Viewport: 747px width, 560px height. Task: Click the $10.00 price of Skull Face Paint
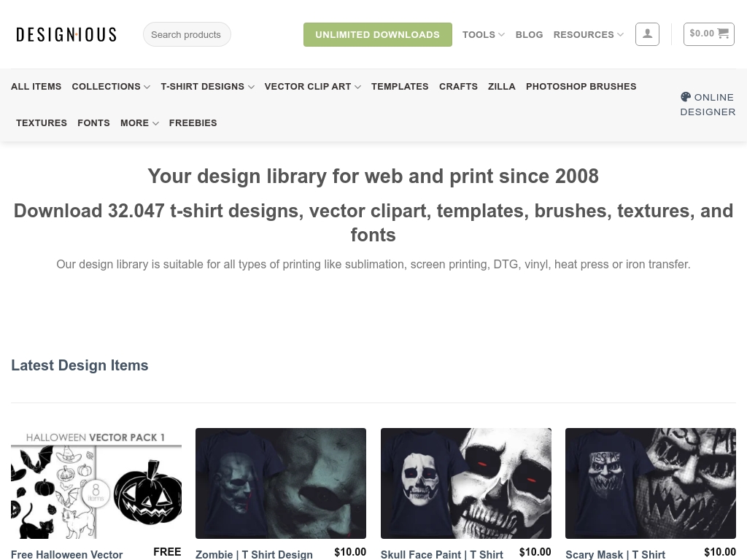coord(535,552)
